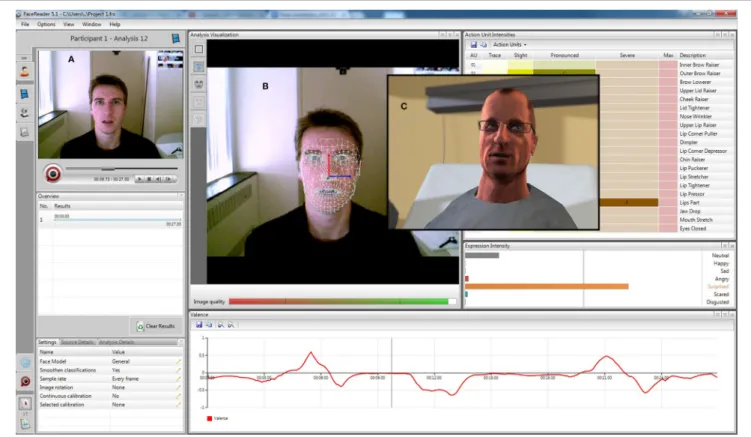Open the Help menu

tap(115, 24)
